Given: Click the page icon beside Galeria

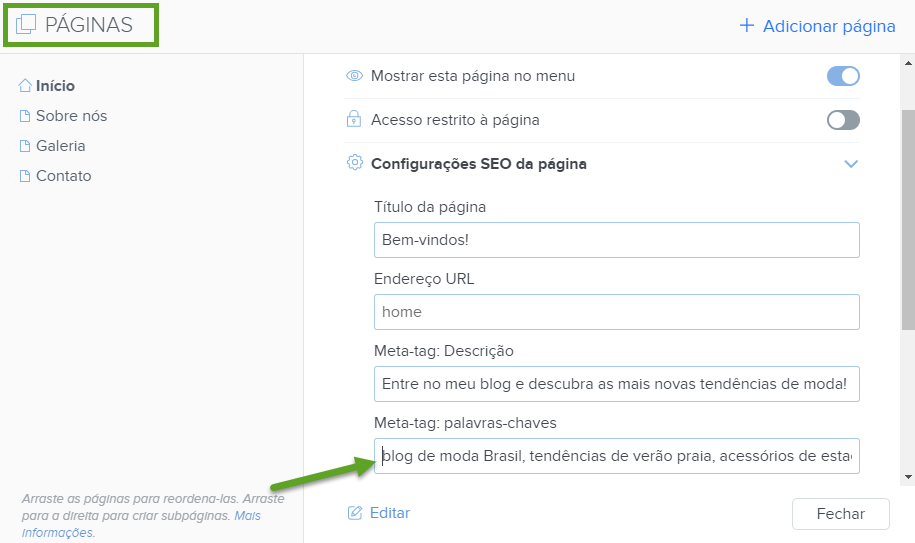Looking at the screenshot, I should tap(25, 146).
